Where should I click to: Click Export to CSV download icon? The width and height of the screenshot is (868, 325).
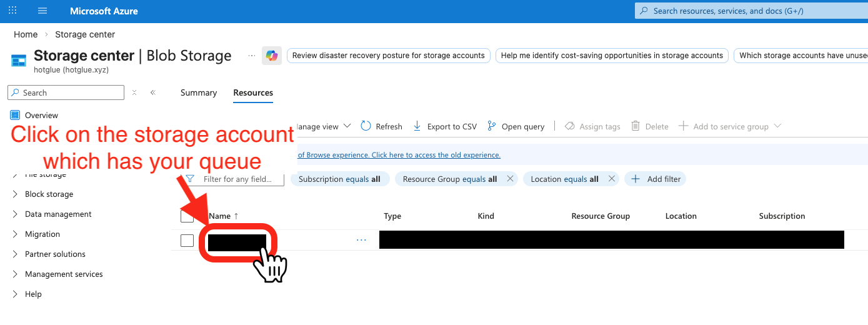coord(417,126)
